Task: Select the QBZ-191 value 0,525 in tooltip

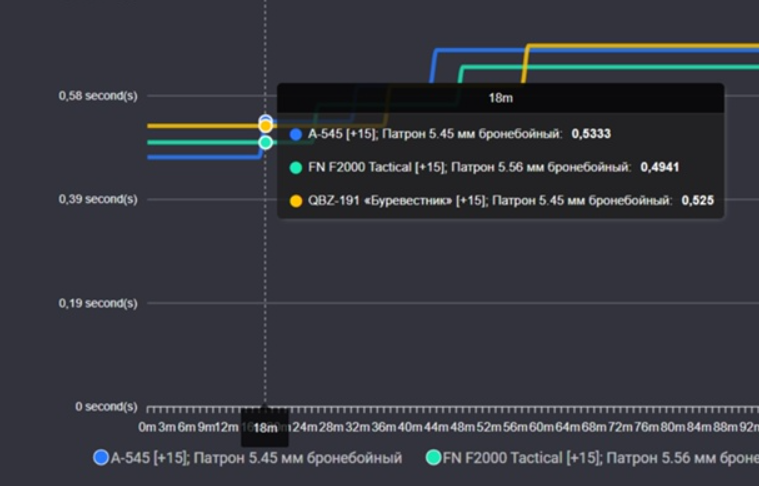Action: tap(698, 200)
